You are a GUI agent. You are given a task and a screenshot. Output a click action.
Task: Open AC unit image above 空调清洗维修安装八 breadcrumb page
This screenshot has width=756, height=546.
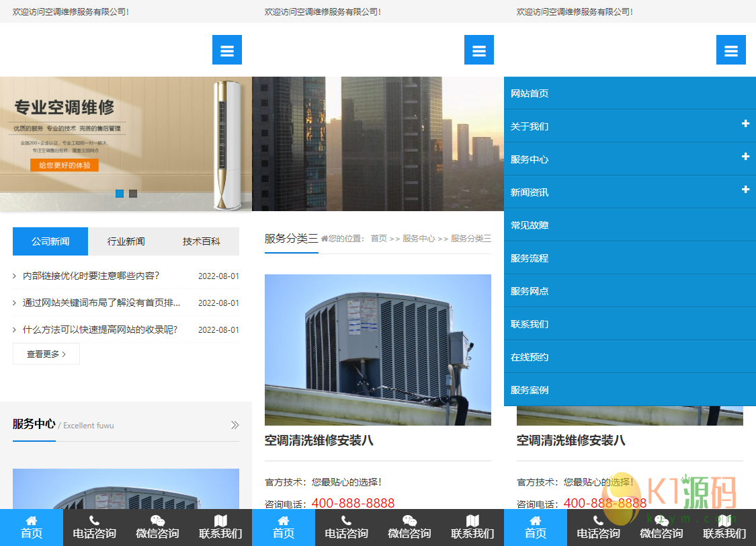click(378, 350)
